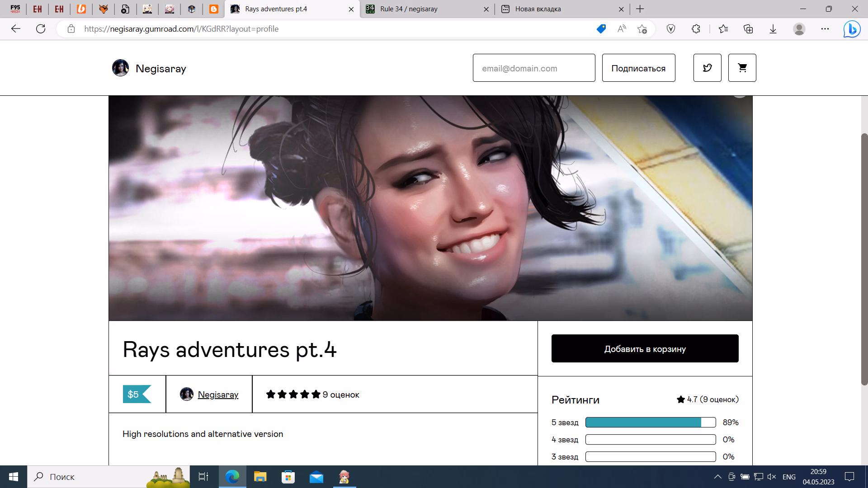
Task: Show hidden system tray icons
Action: pos(717,477)
